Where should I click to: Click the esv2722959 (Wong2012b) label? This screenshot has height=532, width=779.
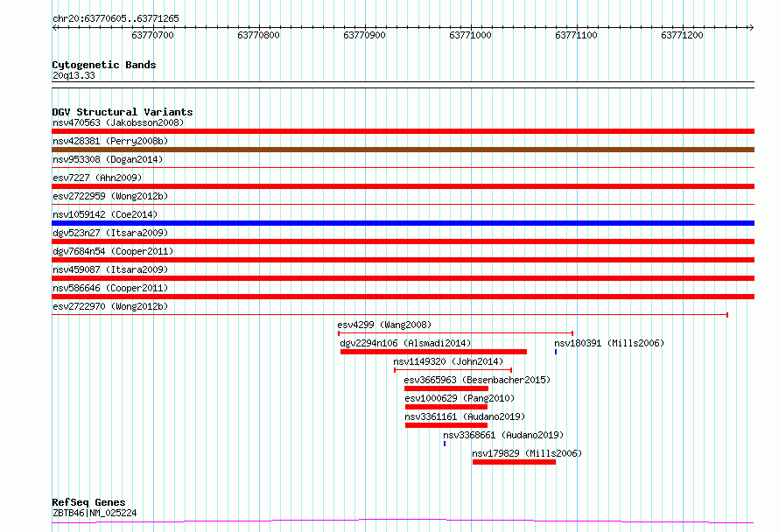coord(110,196)
